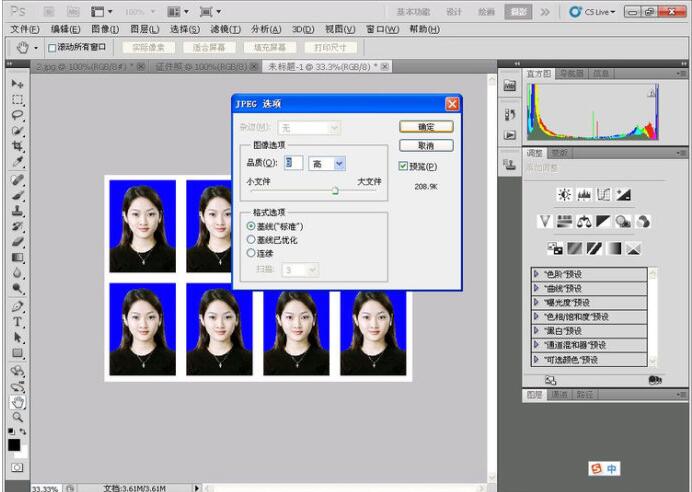Image resolution: width=692 pixels, height=492 pixels.
Task: Select the 基线已优化 radio option
Action: click(251, 240)
